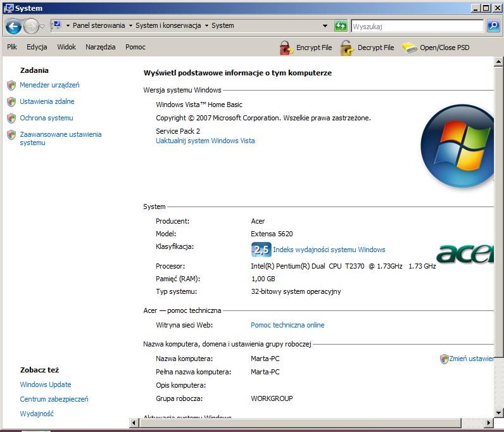Viewport: 504px width, 432px height.
Task: Open Pomoc techniczna online link
Action: [287, 325]
